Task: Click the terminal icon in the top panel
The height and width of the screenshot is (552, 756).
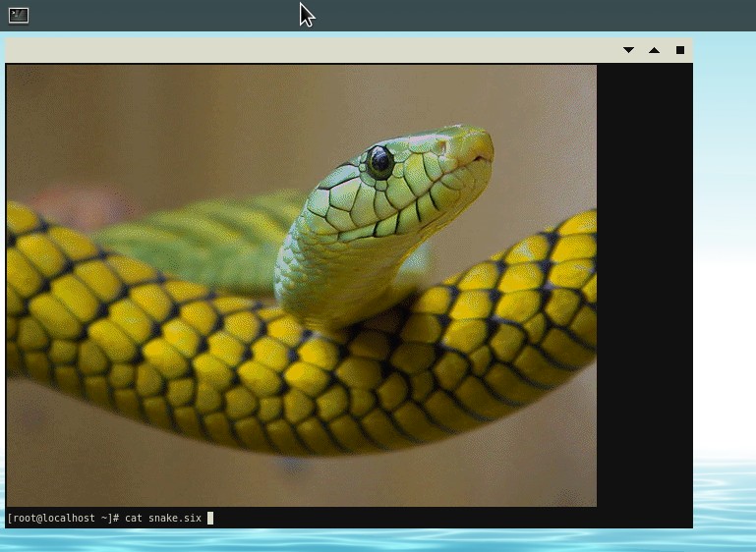Action: click(19, 15)
